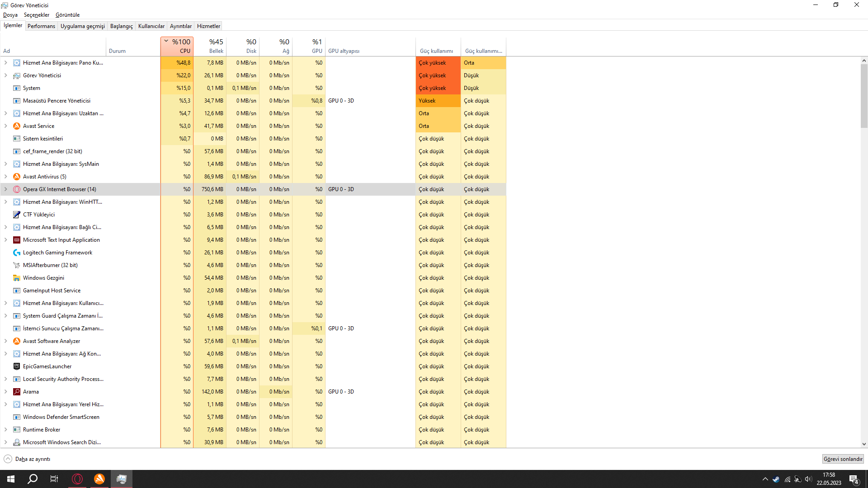Click the Masaüstü Pencere Yöneticisi icon

17,101
